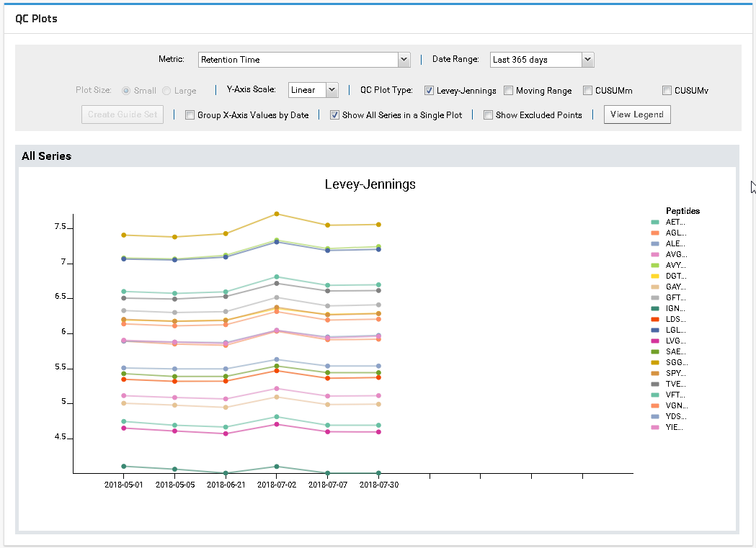This screenshot has height=548, width=756.
Task: Click the DGT peptide yellow legend icon
Action: (655, 277)
